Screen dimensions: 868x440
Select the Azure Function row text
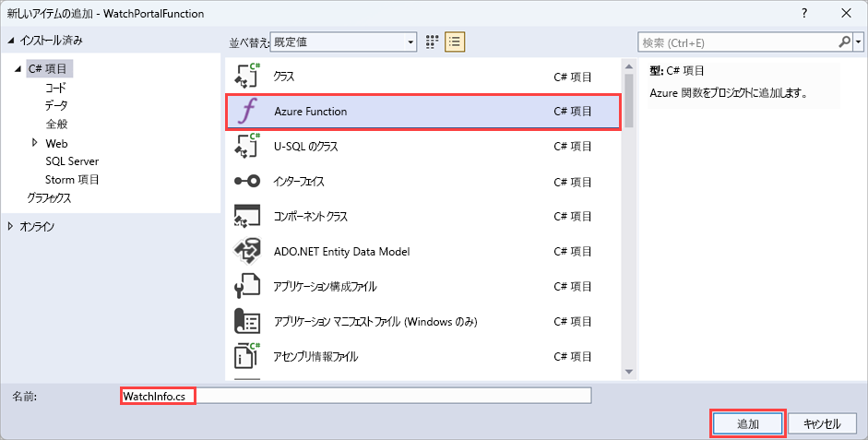[x=311, y=112]
